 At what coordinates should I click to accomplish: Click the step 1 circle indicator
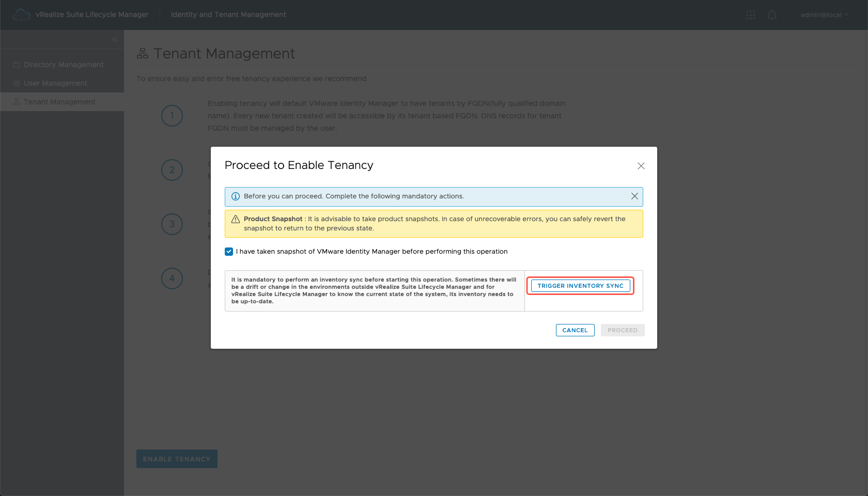172,116
